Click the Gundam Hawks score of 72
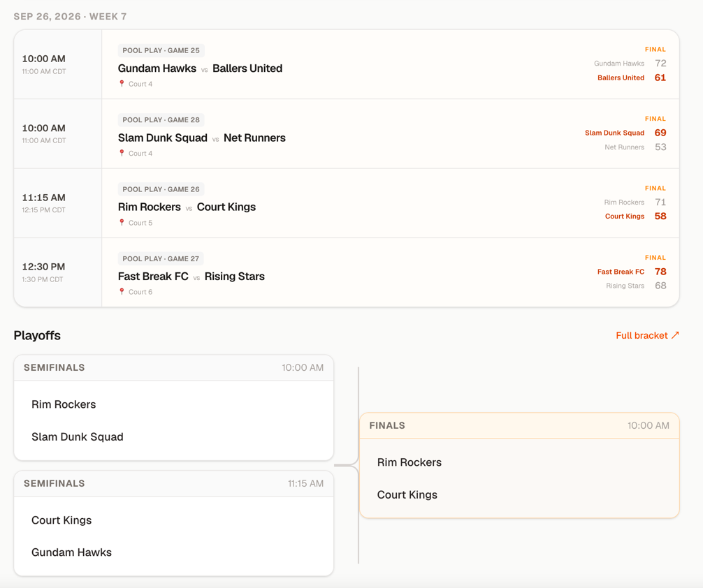 (660, 63)
